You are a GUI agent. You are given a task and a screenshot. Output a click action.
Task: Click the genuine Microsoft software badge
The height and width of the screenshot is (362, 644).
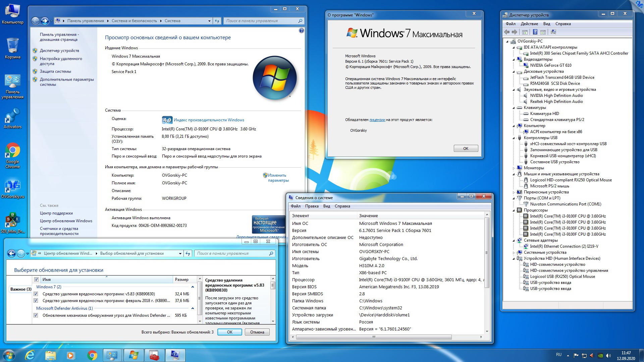[x=269, y=225]
